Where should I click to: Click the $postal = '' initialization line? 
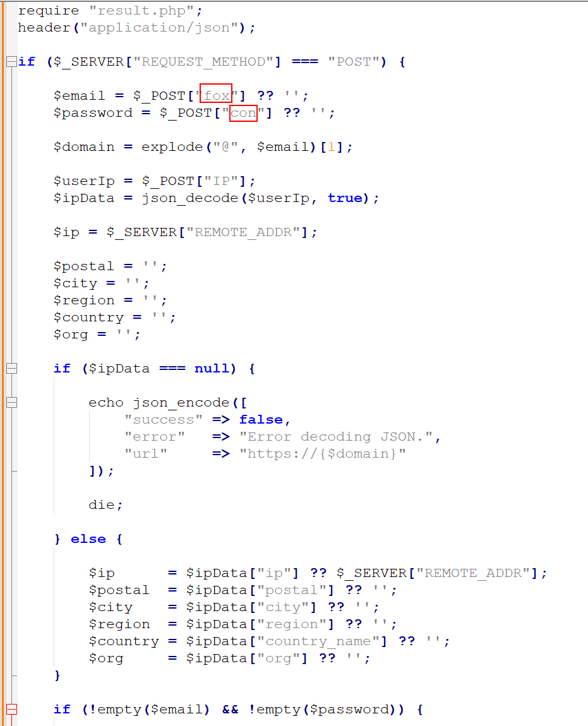click(111, 266)
